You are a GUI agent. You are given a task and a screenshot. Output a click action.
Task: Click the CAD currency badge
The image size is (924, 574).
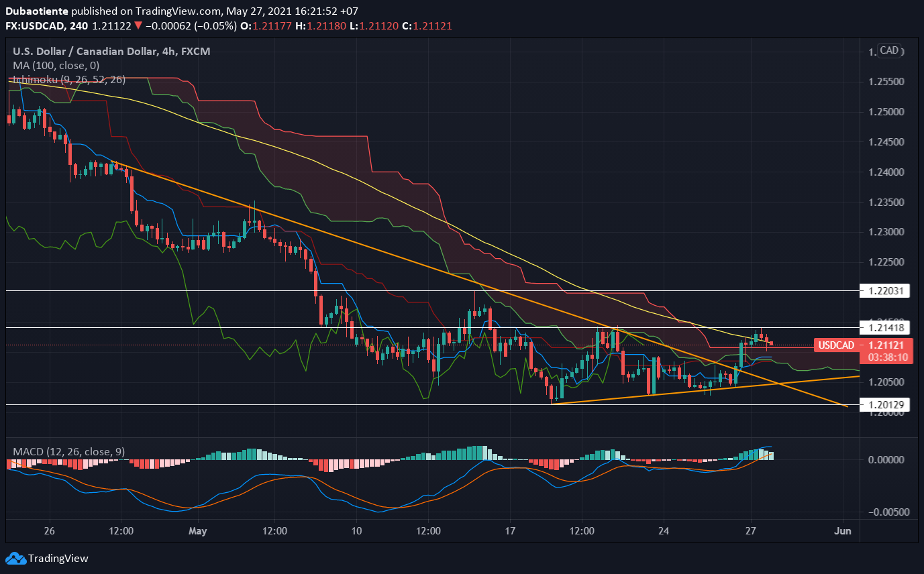890,50
